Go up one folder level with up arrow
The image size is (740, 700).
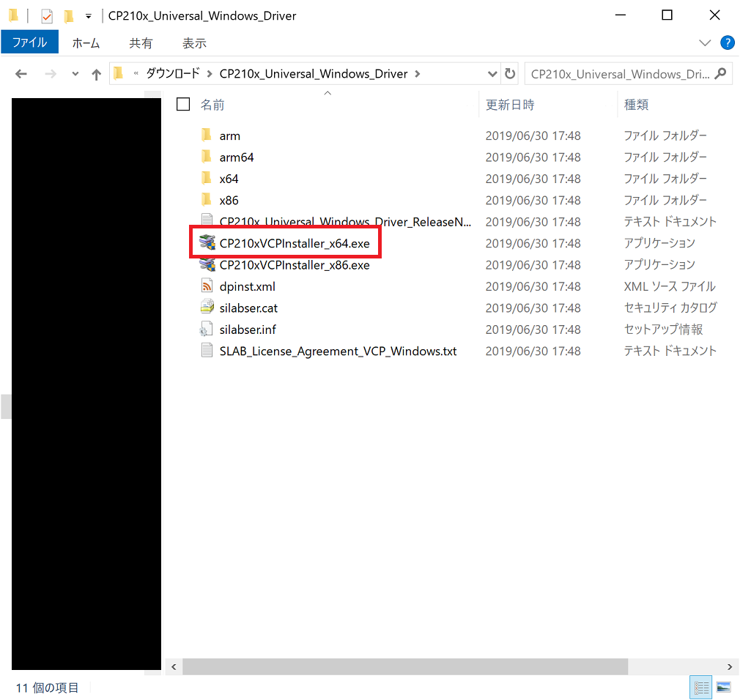pyautogui.click(x=96, y=74)
